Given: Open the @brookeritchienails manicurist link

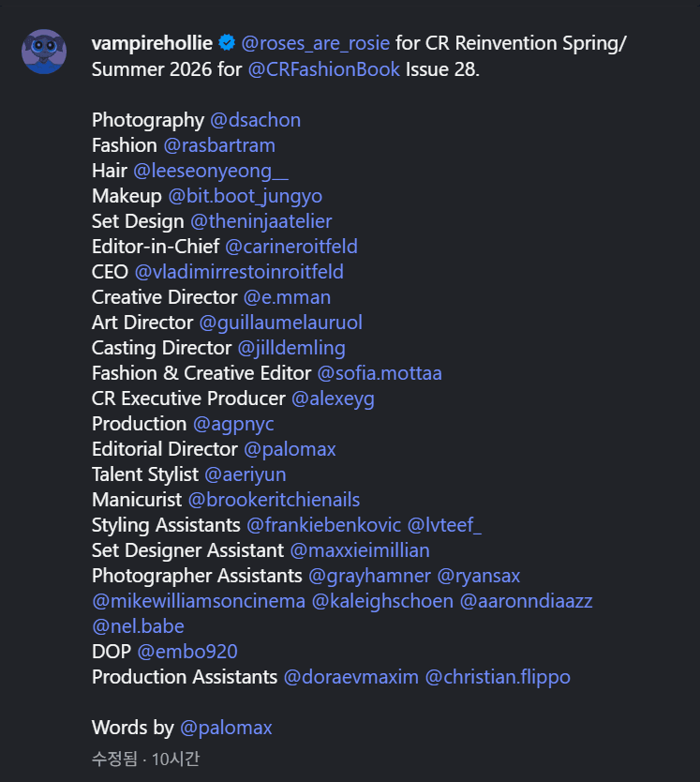Looking at the screenshot, I should tap(274, 500).
